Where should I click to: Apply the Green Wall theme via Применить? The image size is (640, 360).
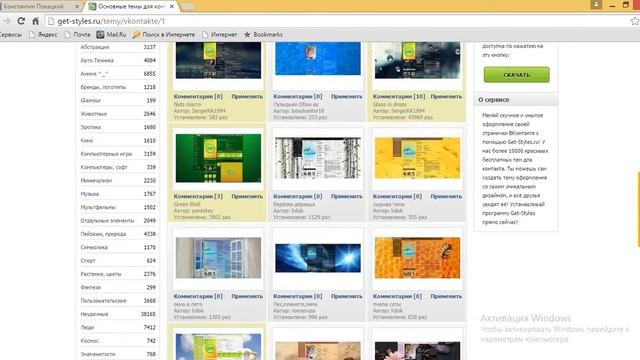(247, 196)
